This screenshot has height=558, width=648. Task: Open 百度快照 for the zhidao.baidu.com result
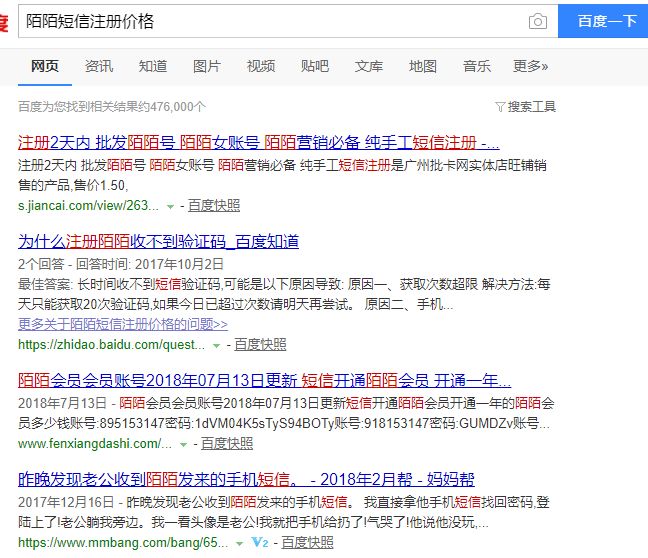coord(260,344)
